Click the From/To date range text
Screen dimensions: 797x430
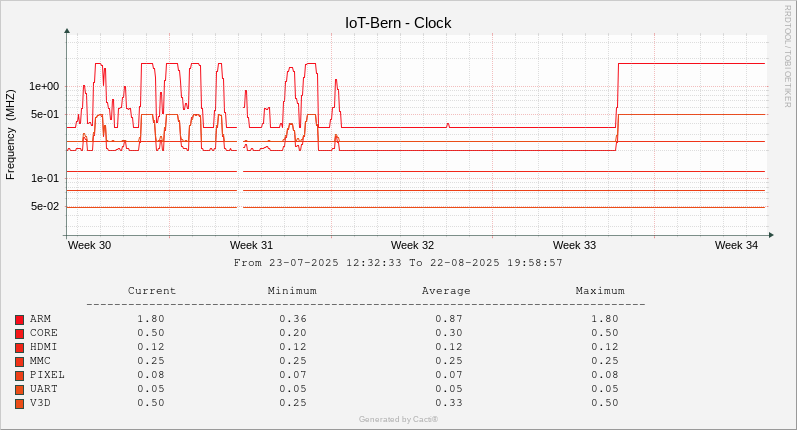coord(398,263)
